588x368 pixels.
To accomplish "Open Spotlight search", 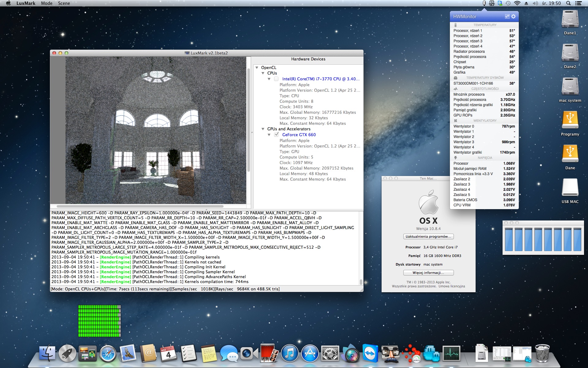I will 568,3.
